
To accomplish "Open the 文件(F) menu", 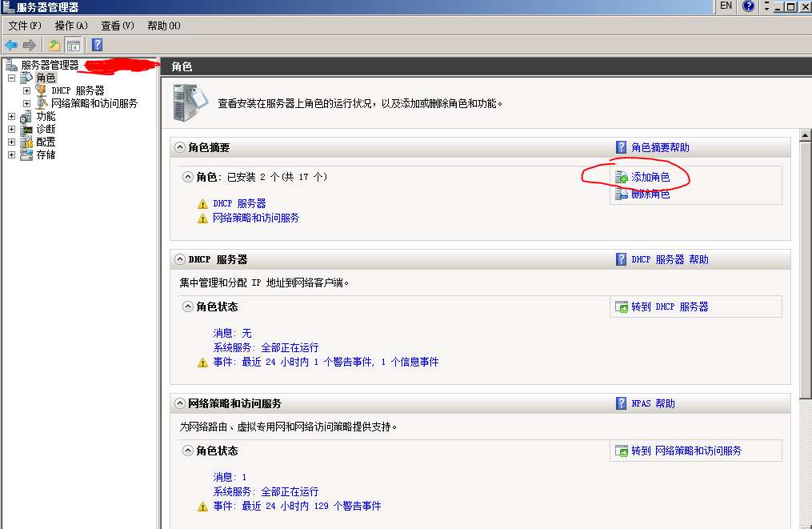I will [25, 26].
